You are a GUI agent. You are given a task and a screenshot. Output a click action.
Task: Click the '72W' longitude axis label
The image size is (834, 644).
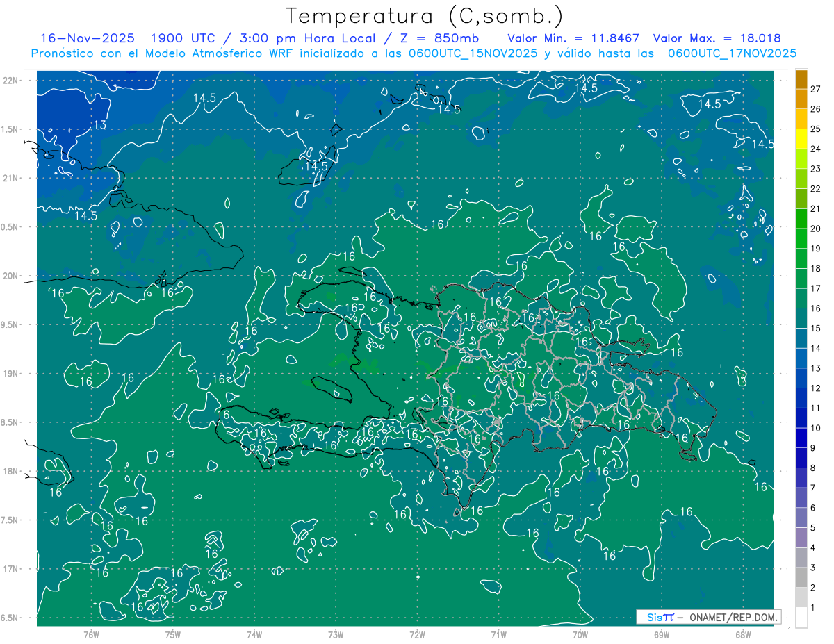417,634
